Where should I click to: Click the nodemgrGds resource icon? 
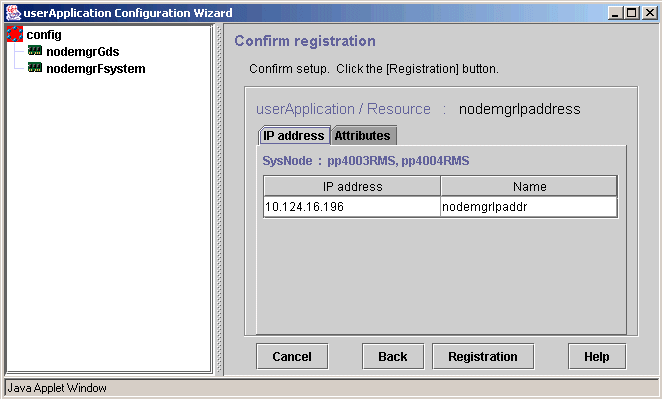click(x=35, y=51)
